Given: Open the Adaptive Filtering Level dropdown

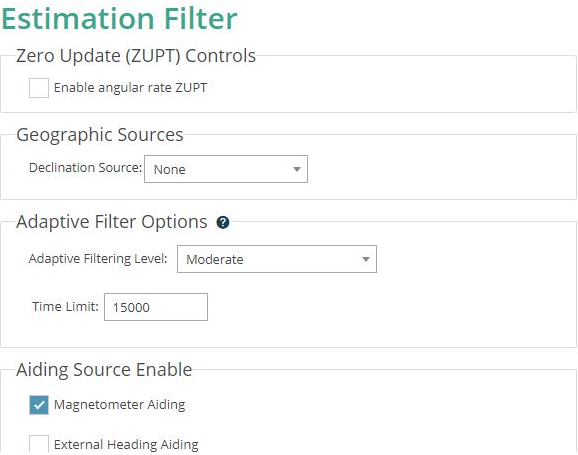Looking at the screenshot, I should pos(277,259).
